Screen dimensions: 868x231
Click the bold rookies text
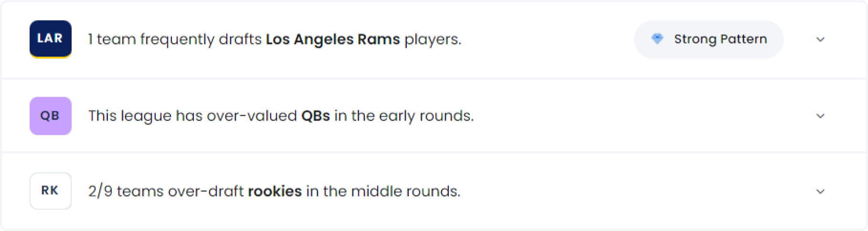pos(275,191)
